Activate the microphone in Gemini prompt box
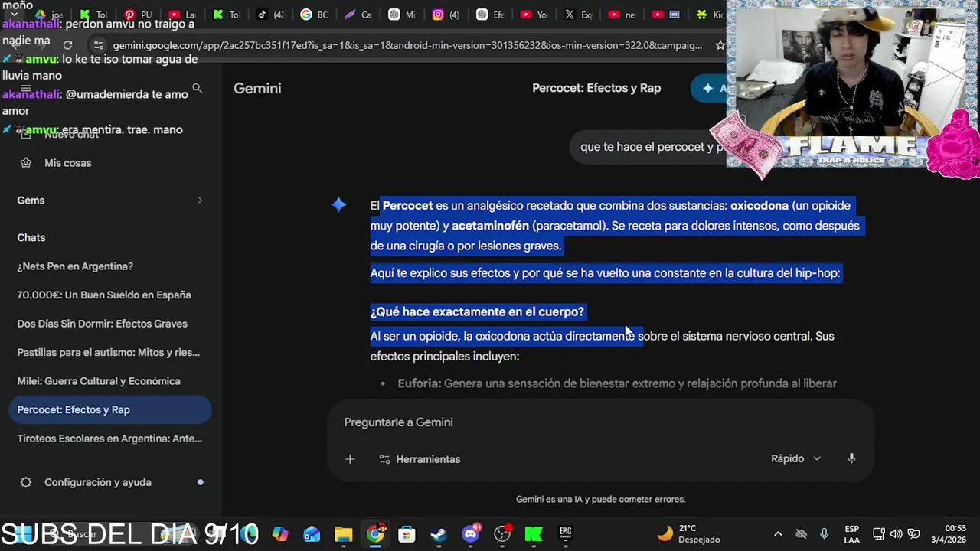 tap(851, 458)
